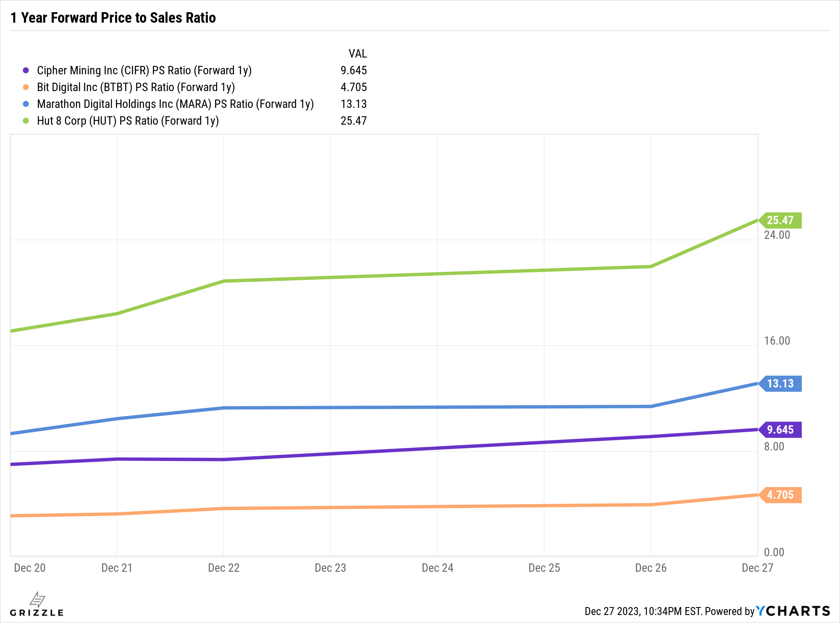The width and height of the screenshot is (840, 623).
Task: Click the blue Marathon Digital legend dot
Action: click(26, 104)
